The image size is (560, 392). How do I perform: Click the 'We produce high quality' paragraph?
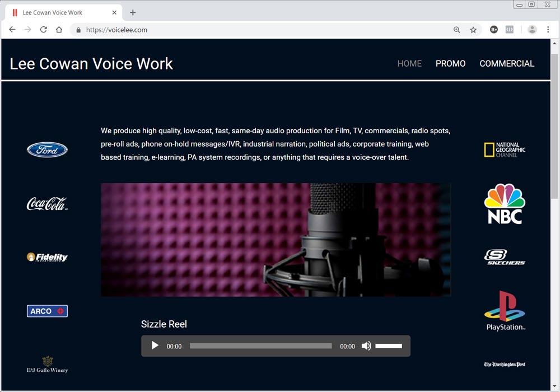276,144
